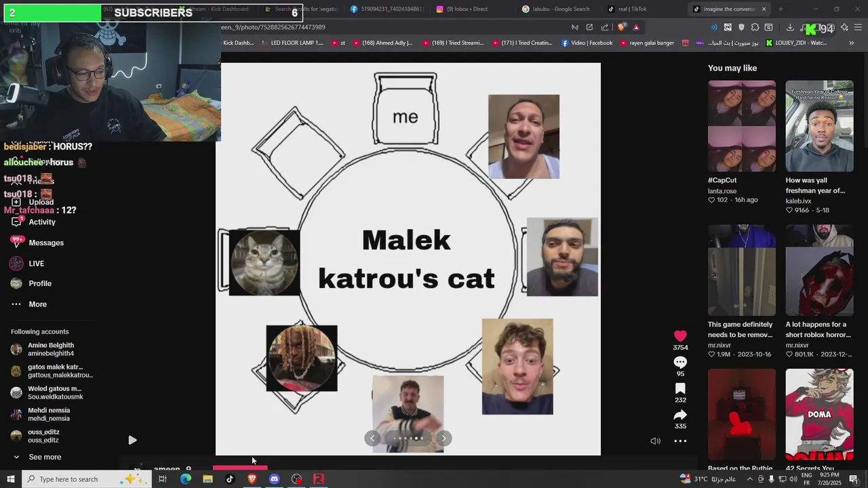
Task: Click the share arrow icon
Action: point(680,414)
